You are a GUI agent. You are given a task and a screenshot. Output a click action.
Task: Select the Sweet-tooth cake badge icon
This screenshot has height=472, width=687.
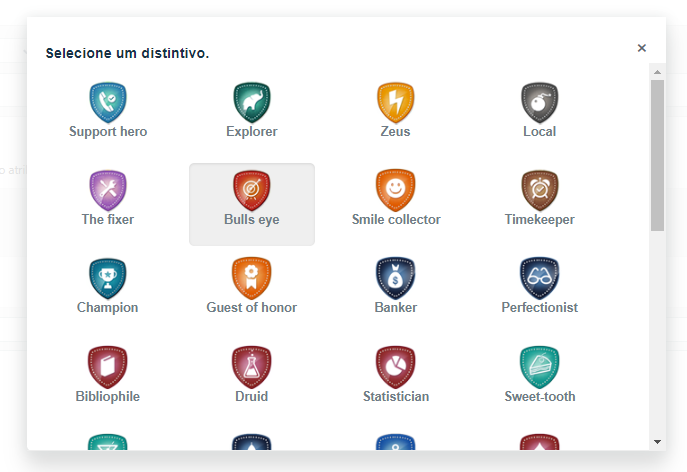(539, 367)
